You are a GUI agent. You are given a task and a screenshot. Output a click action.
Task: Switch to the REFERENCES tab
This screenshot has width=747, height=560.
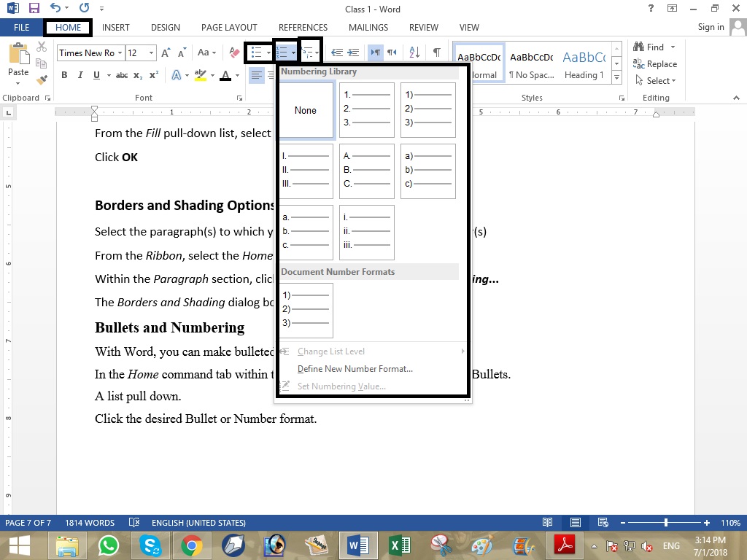tap(303, 28)
